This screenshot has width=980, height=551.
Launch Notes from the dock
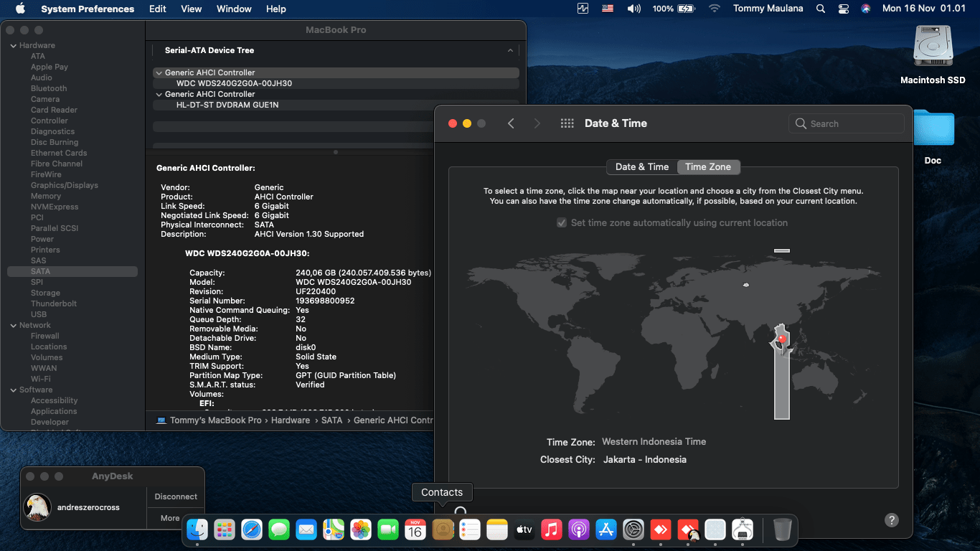coord(497,530)
